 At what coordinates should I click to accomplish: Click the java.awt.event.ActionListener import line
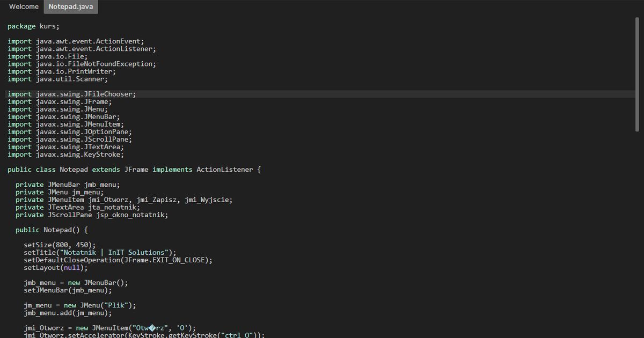[82, 49]
